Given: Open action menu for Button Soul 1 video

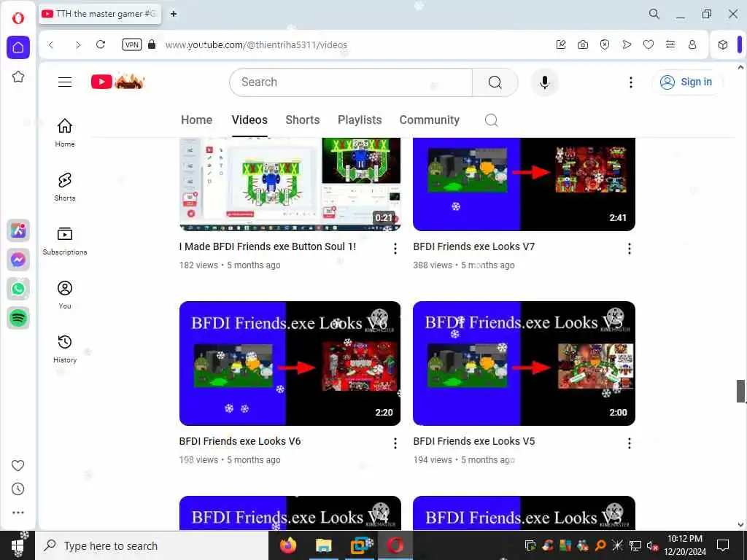Looking at the screenshot, I should (x=395, y=249).
